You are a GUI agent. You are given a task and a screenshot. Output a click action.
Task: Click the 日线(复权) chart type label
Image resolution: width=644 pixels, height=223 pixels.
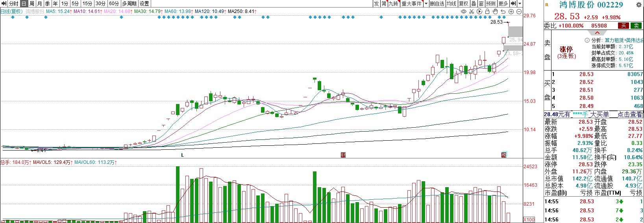click(x=12, y=12)
